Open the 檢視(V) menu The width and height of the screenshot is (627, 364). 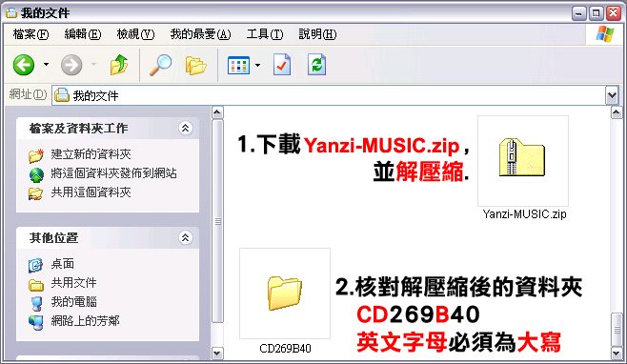coord(135,34)
